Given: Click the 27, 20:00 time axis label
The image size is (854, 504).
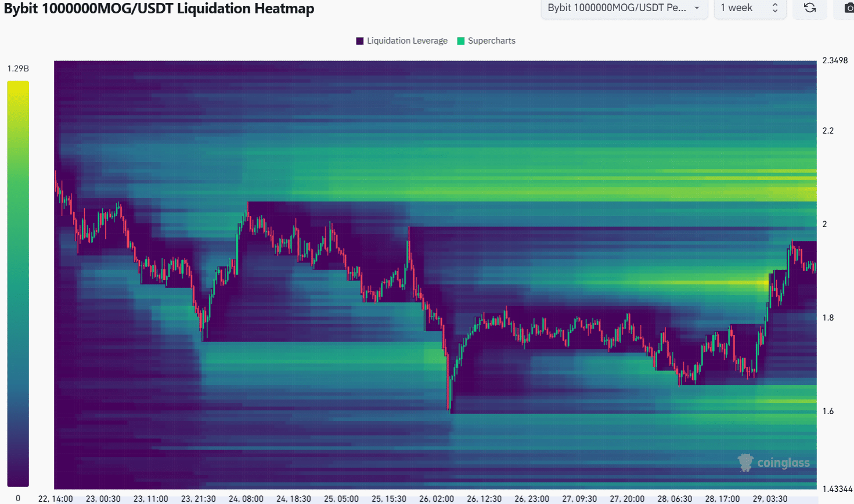Looking at the screenshot, I should [x=627, y=499].
